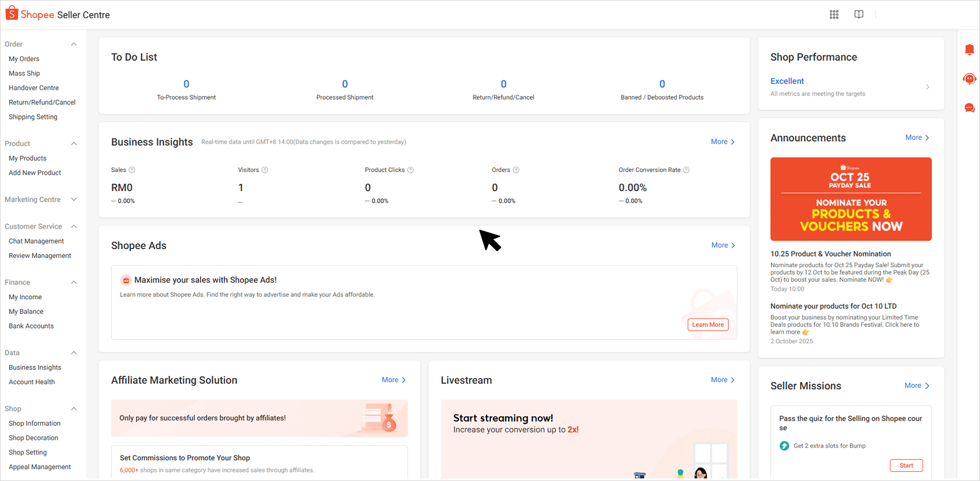This screenshot has height=481, width=980.
Task: Go to Add New Product
Action: [x=35, y=173]
